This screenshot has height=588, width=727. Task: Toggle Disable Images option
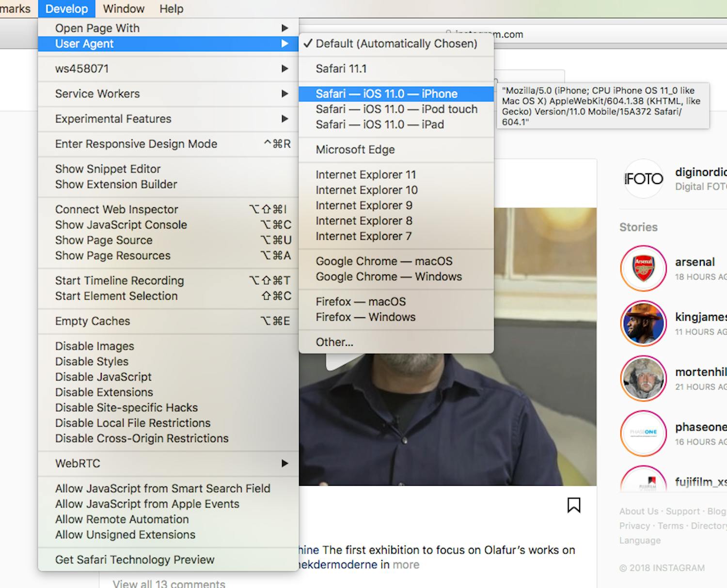coord(95,346)
